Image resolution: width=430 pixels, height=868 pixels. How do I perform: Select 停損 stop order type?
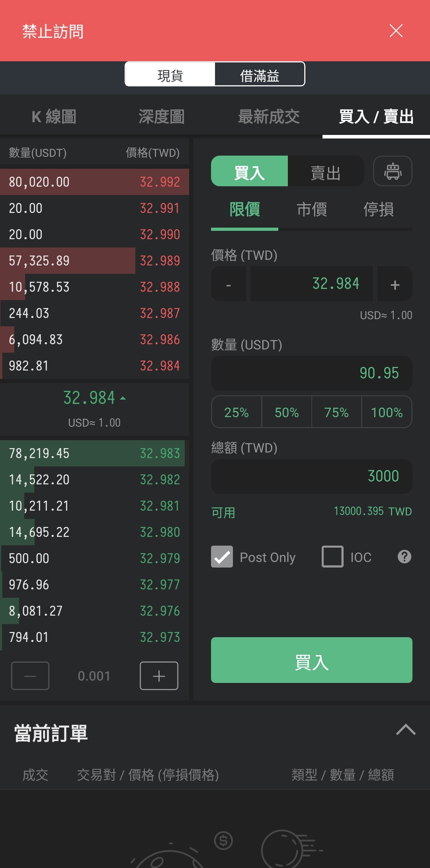point(378,209)
